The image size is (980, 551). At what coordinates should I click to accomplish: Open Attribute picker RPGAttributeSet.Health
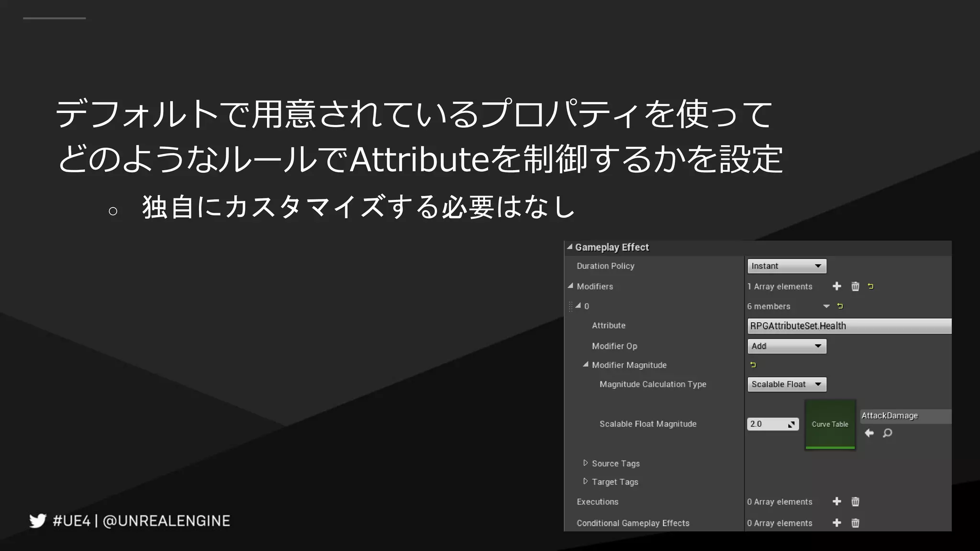[x=849, y=326]
